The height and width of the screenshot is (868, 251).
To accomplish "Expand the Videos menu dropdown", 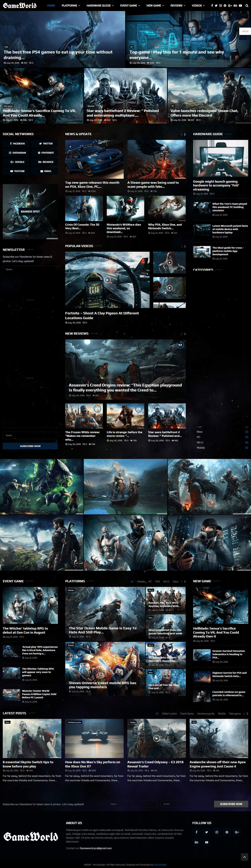I will click(198, 5).
